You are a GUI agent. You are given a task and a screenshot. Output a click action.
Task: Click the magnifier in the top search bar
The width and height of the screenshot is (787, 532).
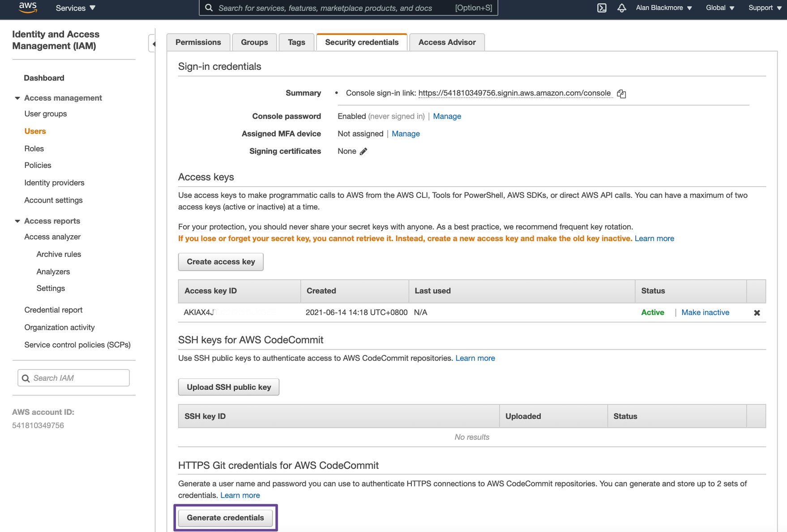[208, 8]
